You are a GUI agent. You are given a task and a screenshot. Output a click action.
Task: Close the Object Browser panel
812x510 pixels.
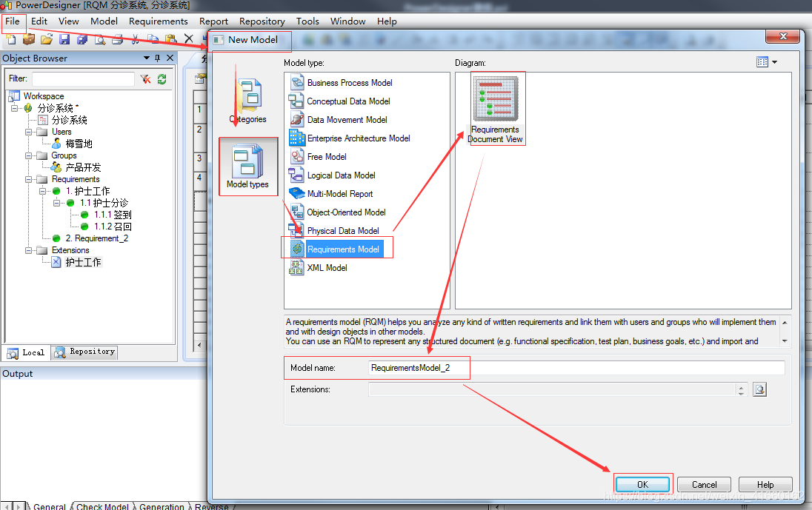[x=170, y=58]
